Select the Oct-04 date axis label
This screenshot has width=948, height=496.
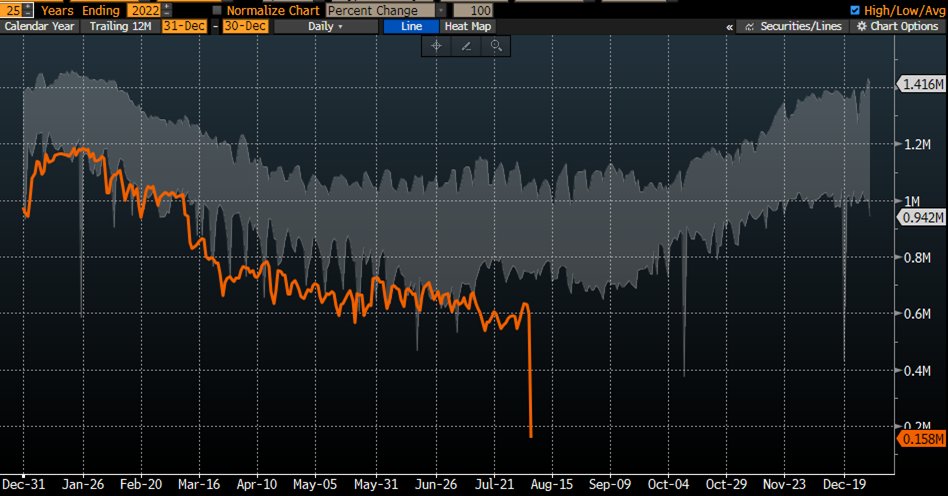[668, 484]
